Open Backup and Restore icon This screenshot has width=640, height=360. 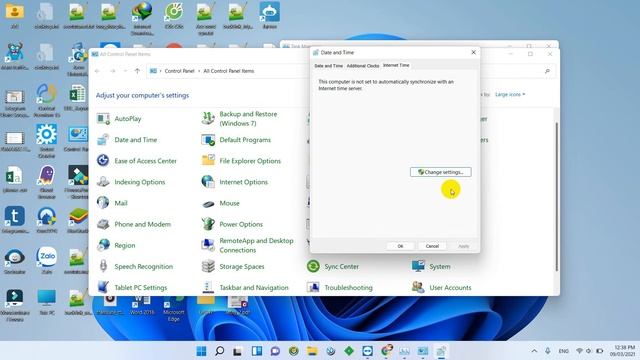[208, 119]
